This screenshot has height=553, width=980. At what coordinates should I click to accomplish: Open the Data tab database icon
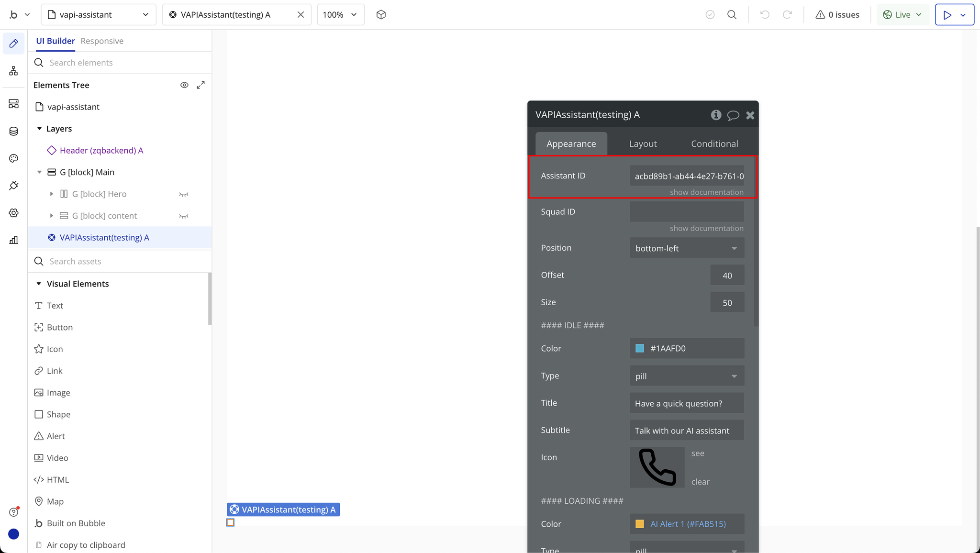(13, 131)
